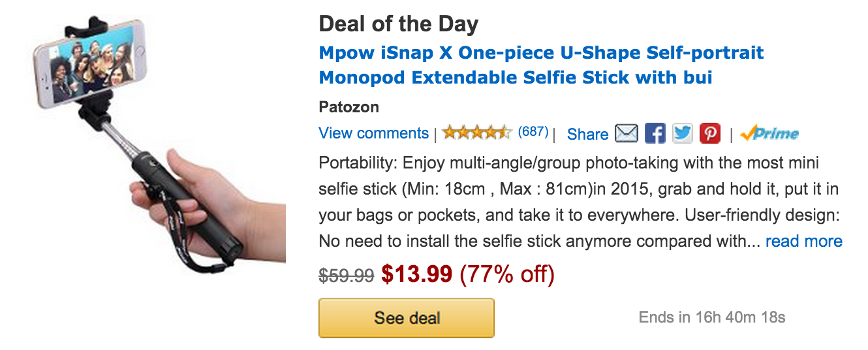The width and height of the screenshot is (868, 350).
Task: Open the Mpow iSnap X product title link
Action: point(540,65)
